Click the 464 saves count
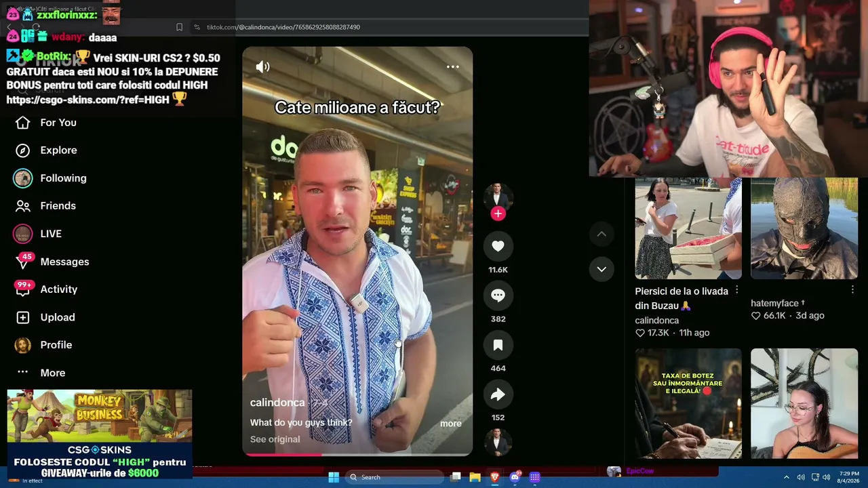This screenshot has width=868, height=488. click(498, 369)
